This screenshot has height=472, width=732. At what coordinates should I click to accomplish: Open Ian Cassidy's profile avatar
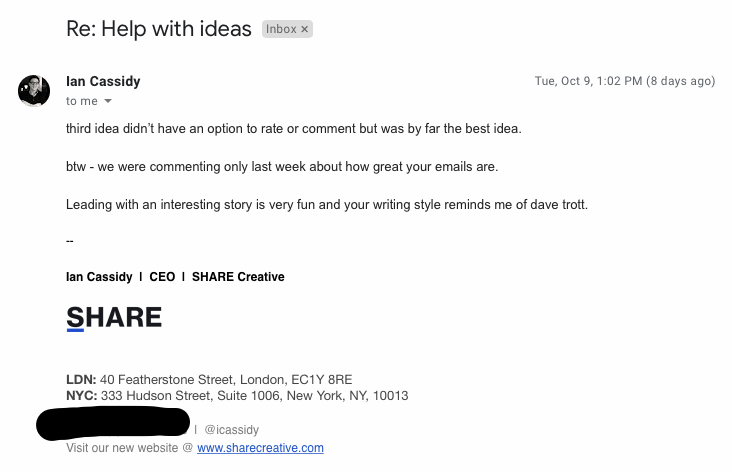(x=34, y=91)
